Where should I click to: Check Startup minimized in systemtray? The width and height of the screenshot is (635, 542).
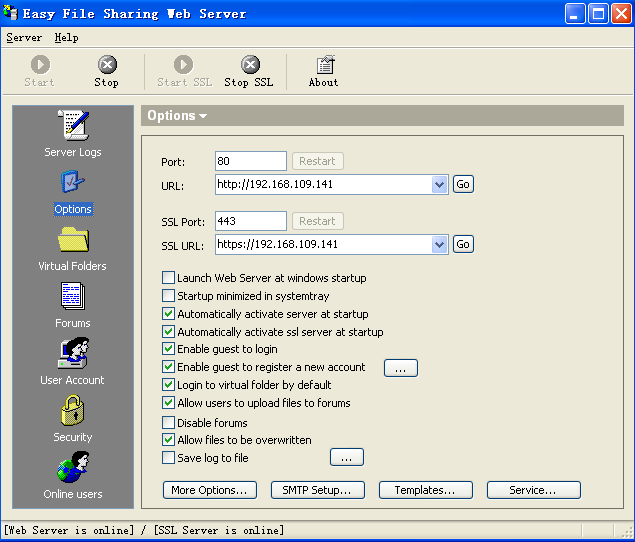[x=168, y=296]
